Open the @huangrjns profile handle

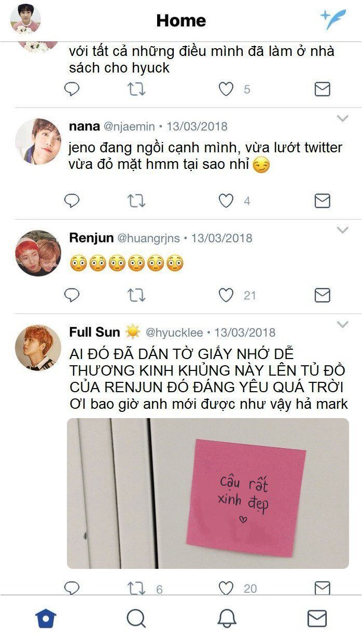[x=148, y=238]
